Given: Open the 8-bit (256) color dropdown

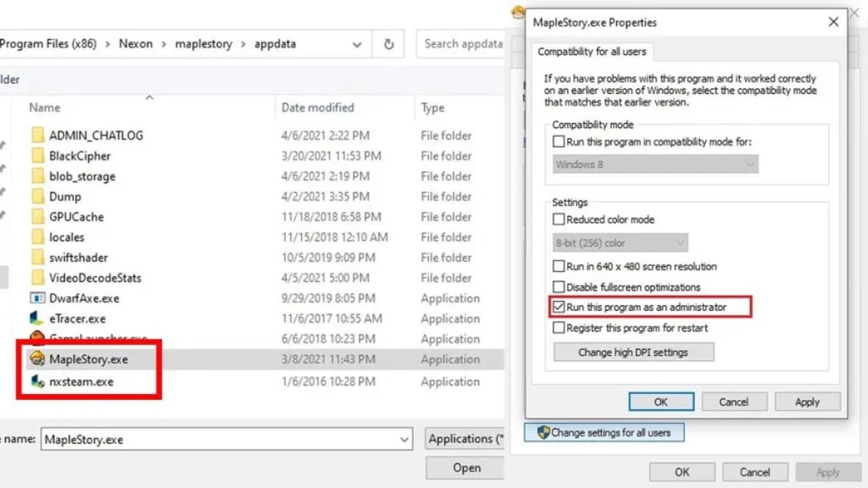Looking at the screenshot, I should pyautogui.click(x=620, y=243).
